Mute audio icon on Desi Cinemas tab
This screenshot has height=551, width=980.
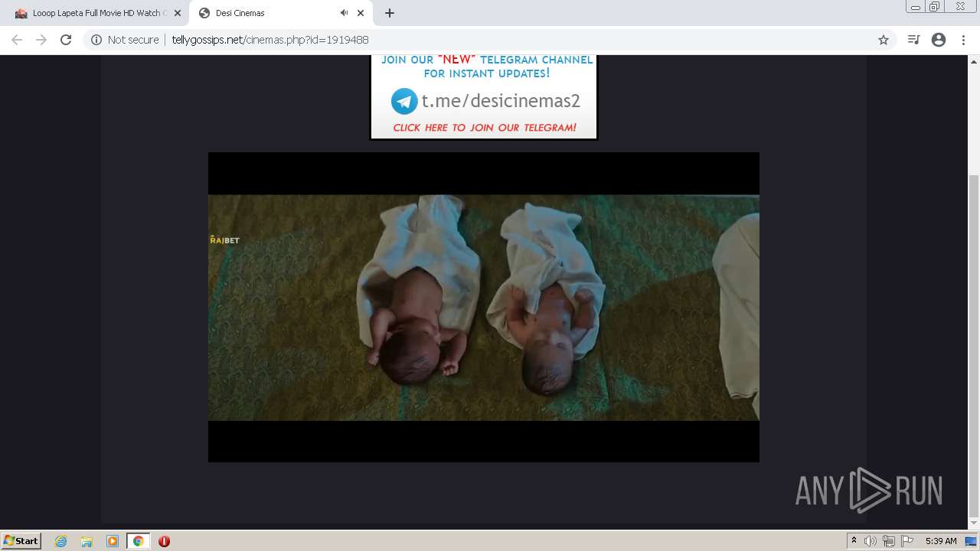coord(344,13)
